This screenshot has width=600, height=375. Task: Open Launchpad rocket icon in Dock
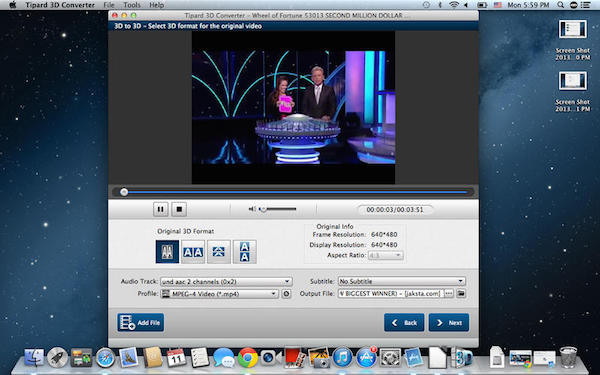pos(57,357)
